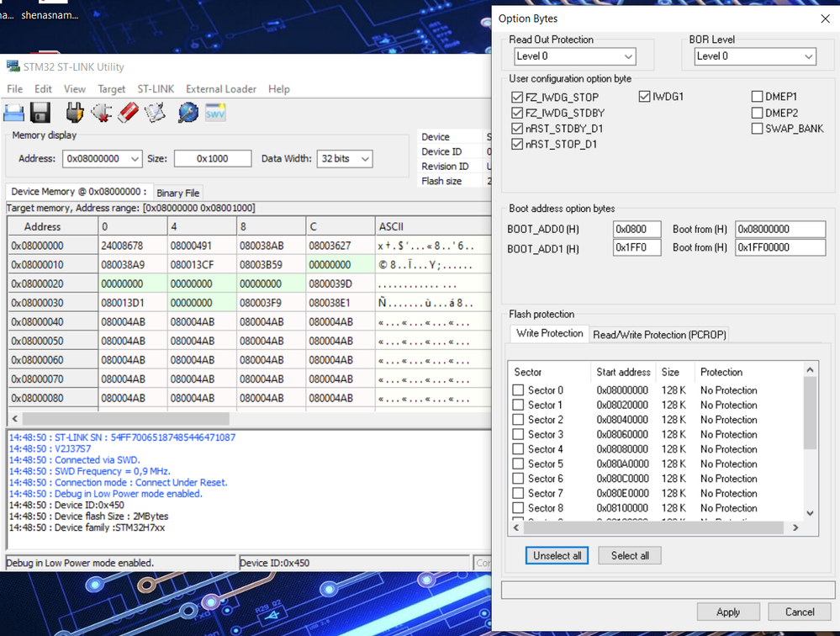
Task: Open the Help menu
Action: pyautogui.click(x=278, y=89)
